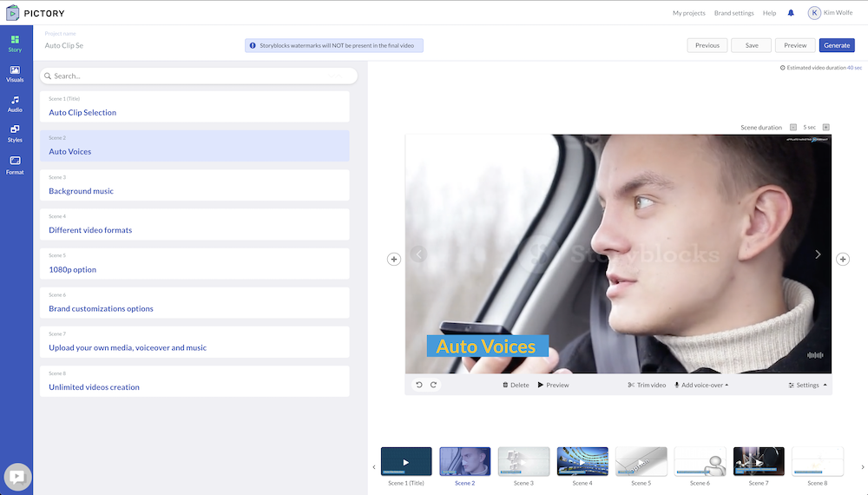
Task: Click the info icon in watermark notice
Action: click(253, 45)
